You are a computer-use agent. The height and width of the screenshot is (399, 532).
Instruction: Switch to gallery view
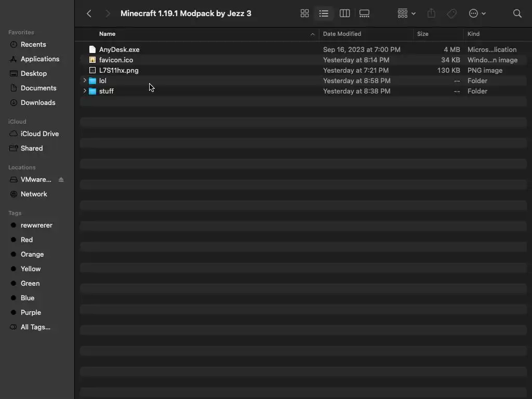click(x=364, y=14)
